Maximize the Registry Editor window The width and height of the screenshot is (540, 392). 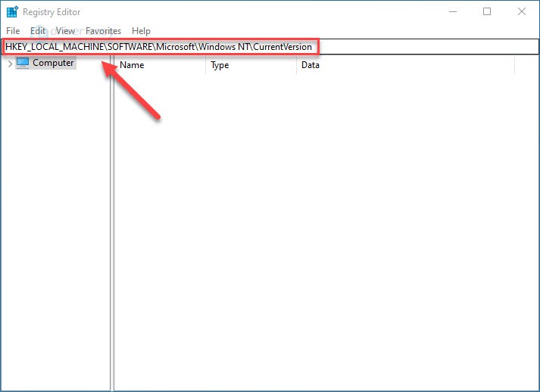tap(487, 11)
